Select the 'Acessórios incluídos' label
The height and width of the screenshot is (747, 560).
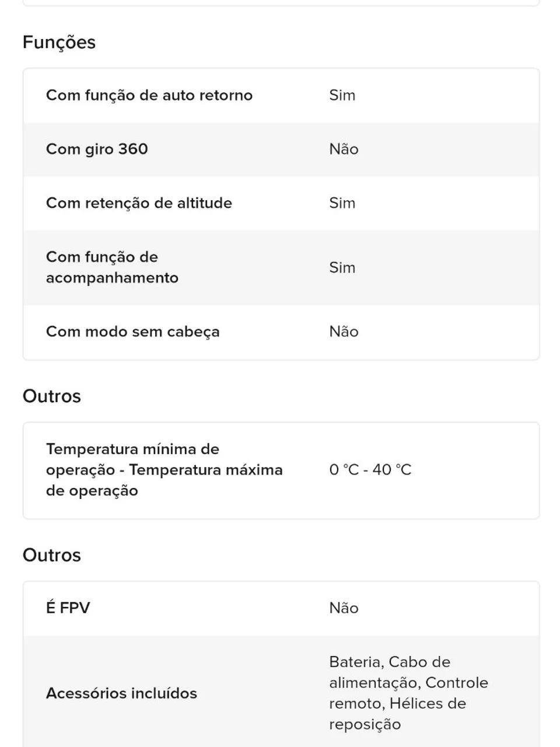click(x=121, y=693)
